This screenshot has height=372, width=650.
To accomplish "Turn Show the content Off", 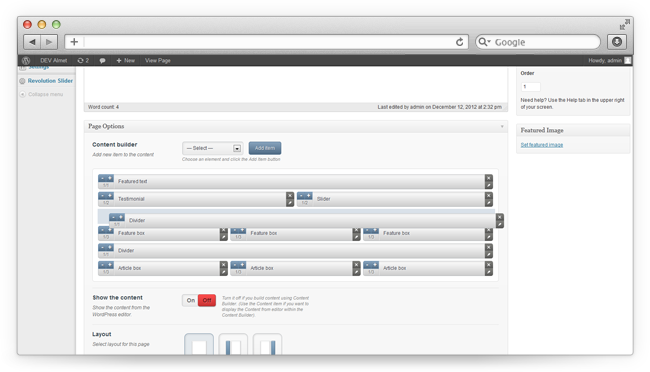I will click(x=207, y=300).
